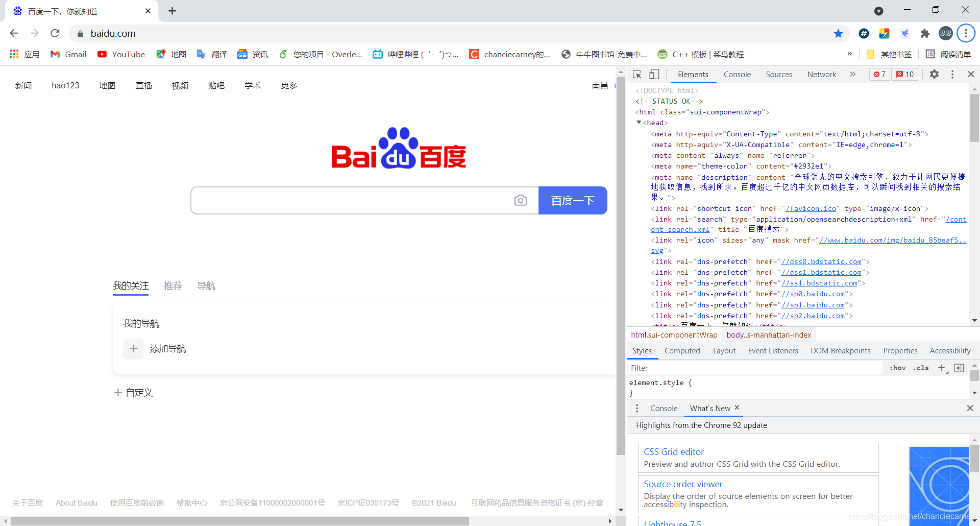The height and width of the screenshot is (526, 980).
Task: Activate the DevTools inspect element icon
Action: coord(637,75)
